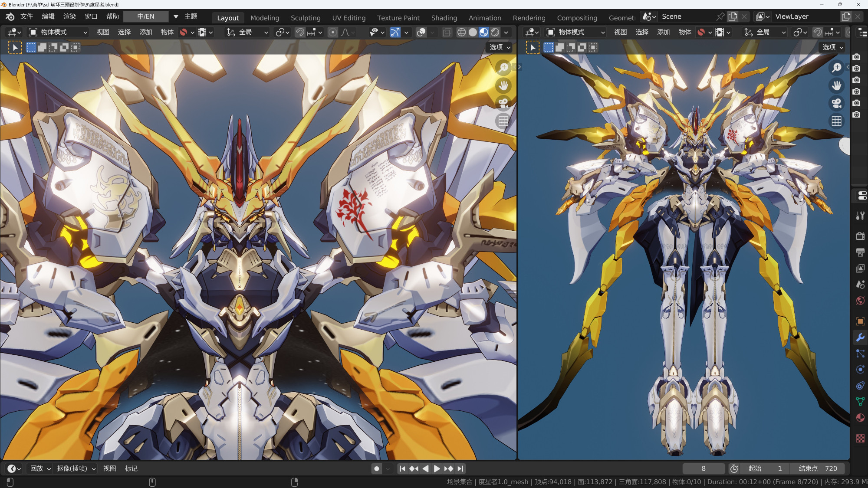Toggle gizmo display in left viewport header
The image size is (868, 488).
coord(395,32)
